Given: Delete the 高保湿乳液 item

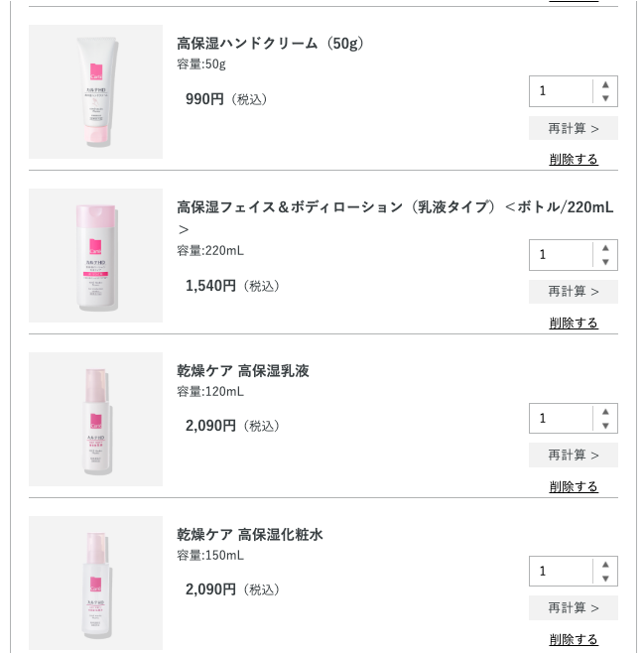Looking at the screenshot, I should [574, 487].
